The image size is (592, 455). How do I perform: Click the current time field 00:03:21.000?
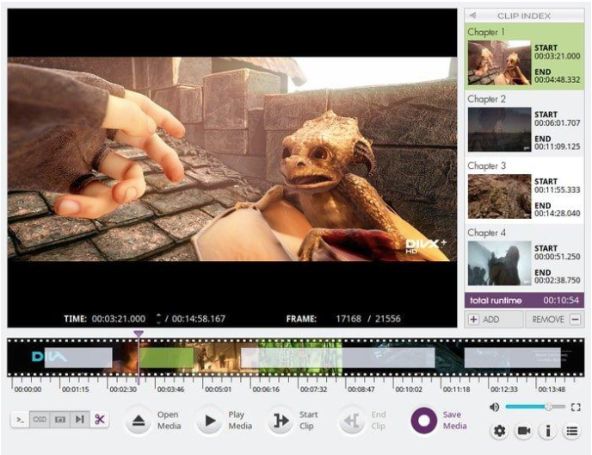pyautogui.click(x=119, y=319)
